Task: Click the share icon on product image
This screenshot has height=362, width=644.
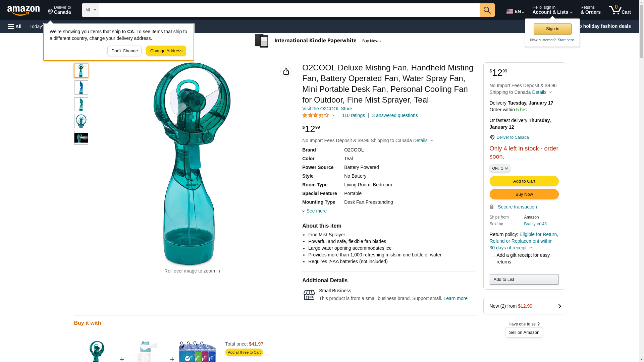Action: (x=286, y=71)
